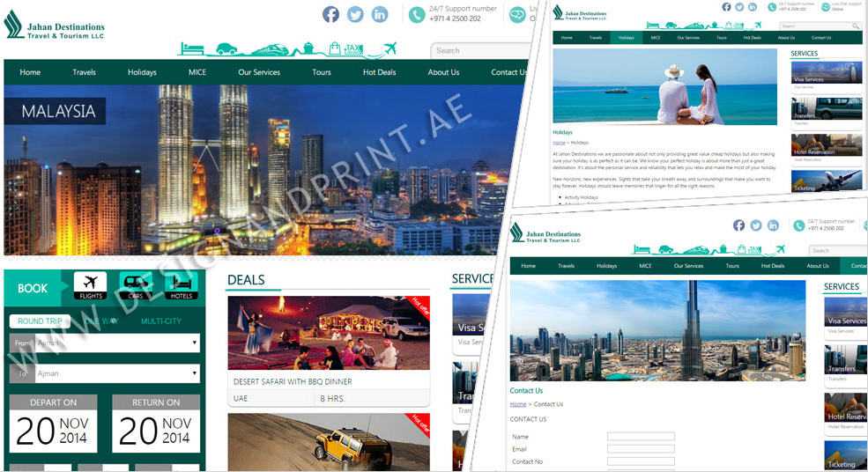Click the Home breadcrumb link on the Contact Us page
Image resolution: width=868 pixels, height=472 pixels.
pyautogui.click(x=517, y=404)
